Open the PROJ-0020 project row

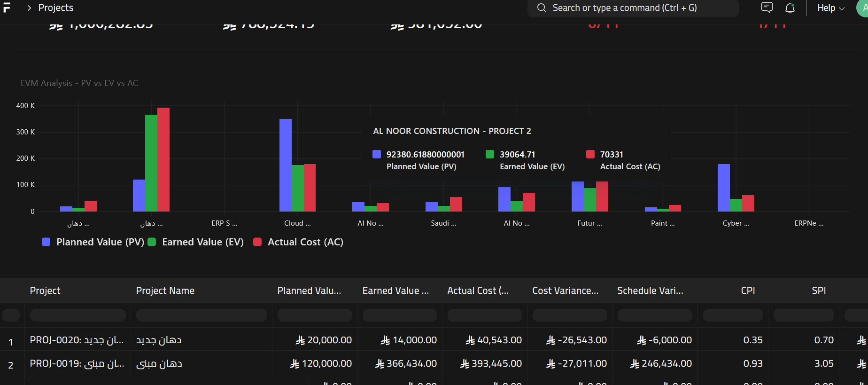pos(77,340)
